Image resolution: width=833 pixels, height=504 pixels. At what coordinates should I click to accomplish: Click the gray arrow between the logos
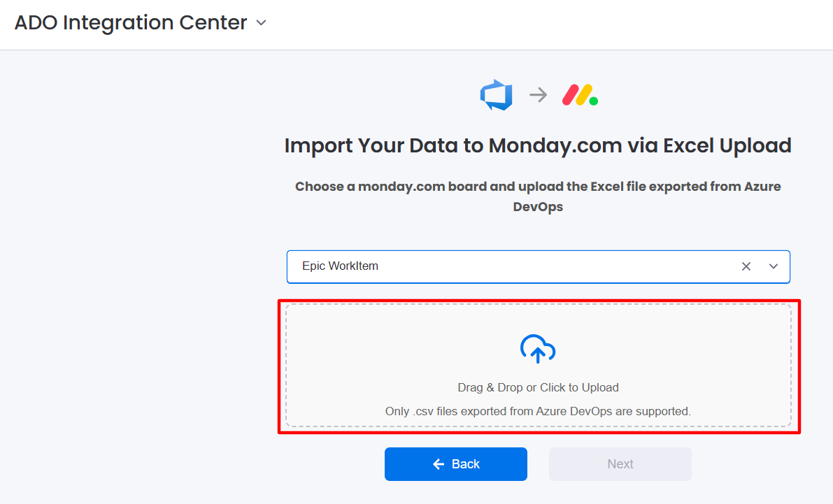(x=538, y=95)
